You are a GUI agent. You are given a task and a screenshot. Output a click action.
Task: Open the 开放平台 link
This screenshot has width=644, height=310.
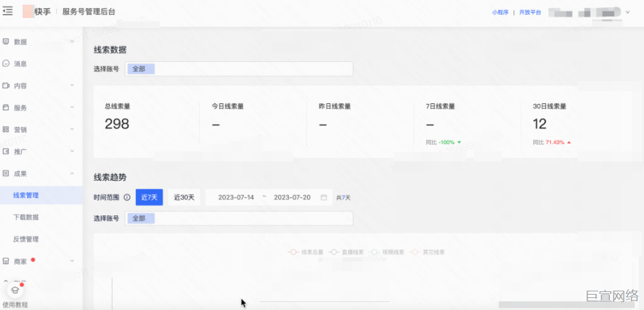tap(530, 13)
